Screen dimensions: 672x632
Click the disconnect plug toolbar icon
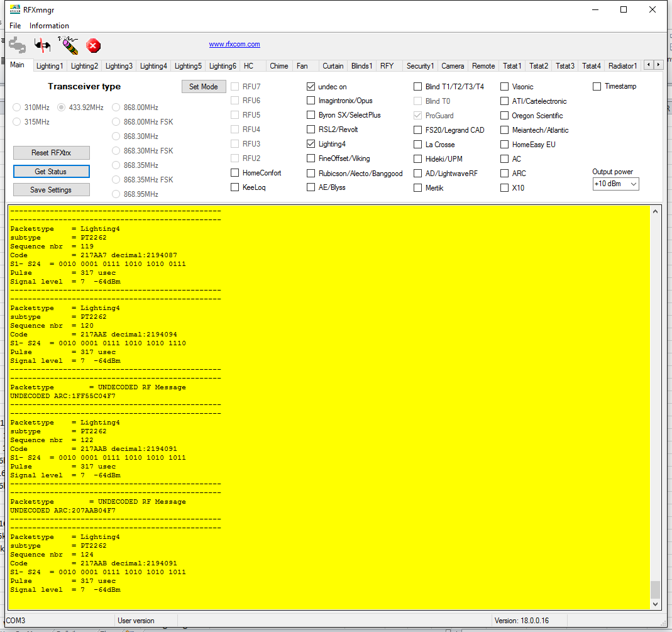click(x=42, y=45)
